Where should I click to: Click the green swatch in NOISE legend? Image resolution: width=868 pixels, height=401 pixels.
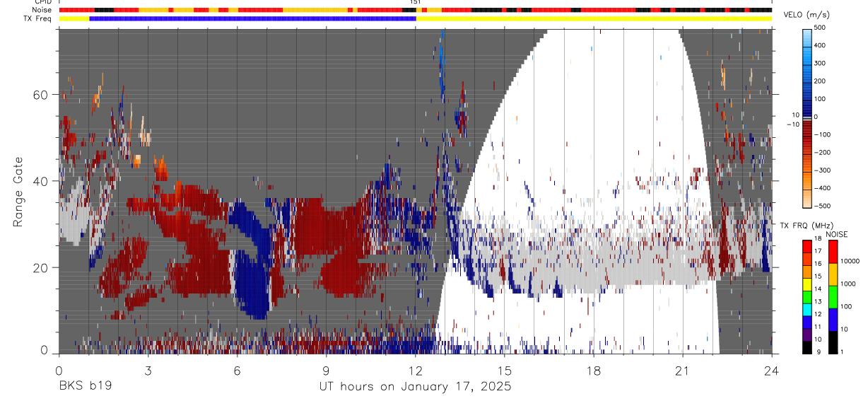click(x=833, y=297)
